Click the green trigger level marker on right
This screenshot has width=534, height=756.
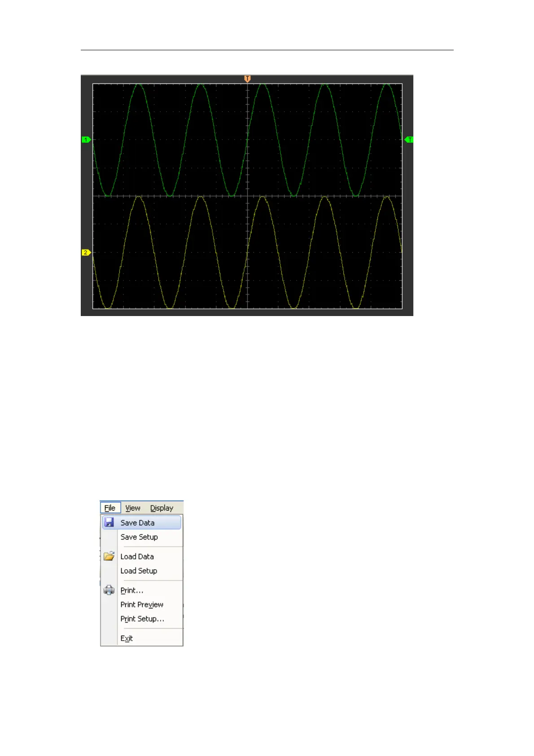coord(409,140)
